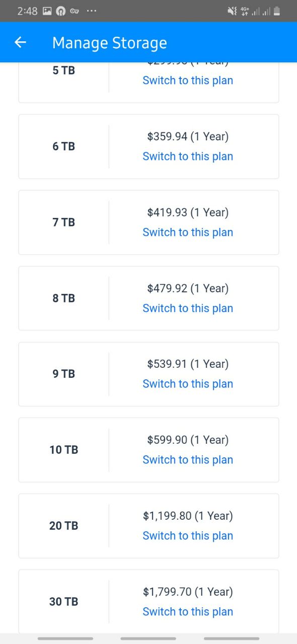Viewport: 297px width, 644px height.
Task: Tap the Manage Storage title
Action: [x=109, y=43]
